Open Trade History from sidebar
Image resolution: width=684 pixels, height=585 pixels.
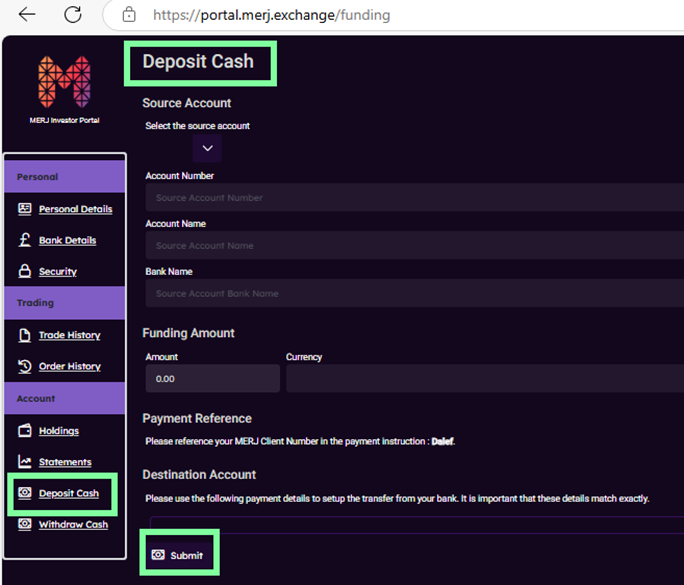(69, 335)
